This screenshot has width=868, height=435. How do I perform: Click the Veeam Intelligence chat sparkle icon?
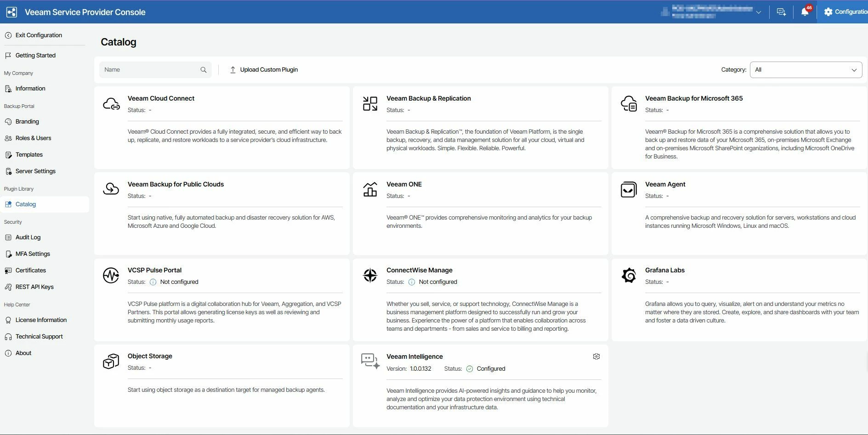click(x=370, y=361)
